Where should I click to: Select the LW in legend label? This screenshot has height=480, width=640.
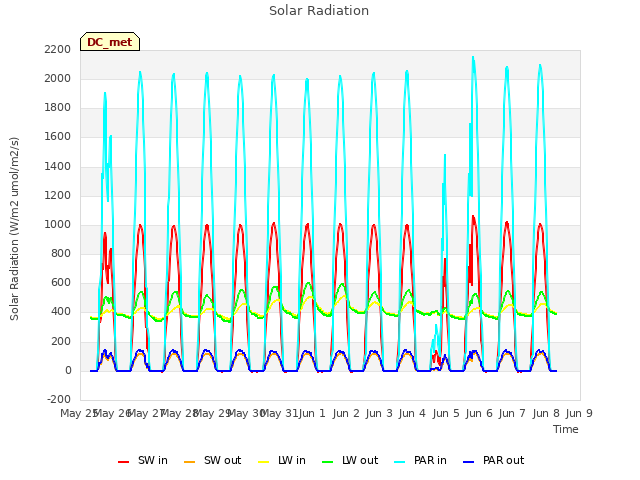(292, 460)
